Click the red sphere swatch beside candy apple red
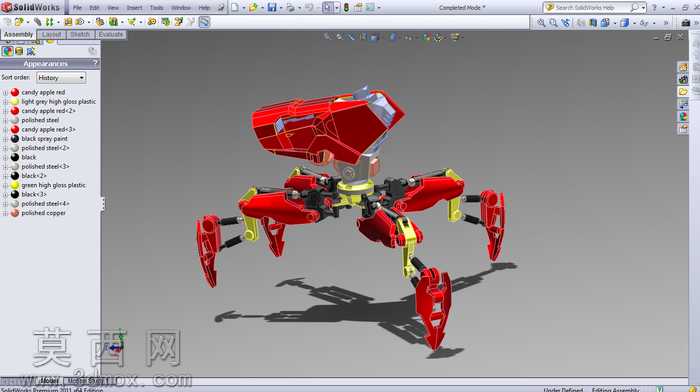 15,92
